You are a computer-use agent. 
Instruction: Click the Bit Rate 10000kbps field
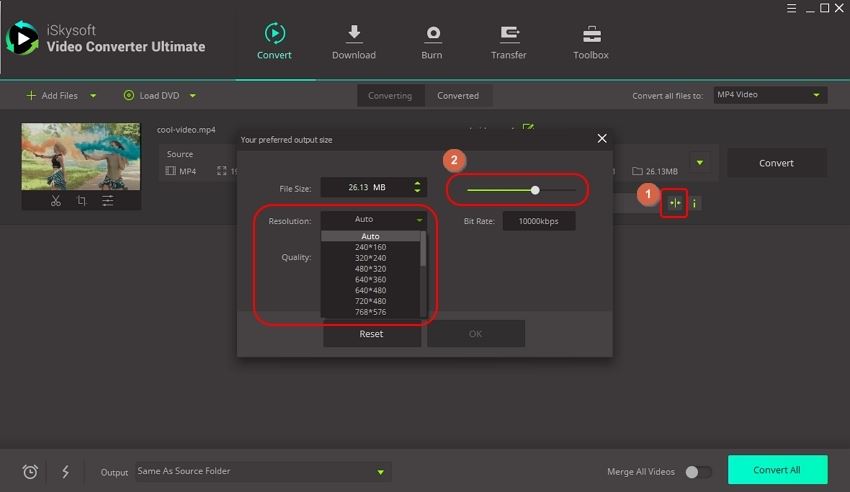click(539, 221)
